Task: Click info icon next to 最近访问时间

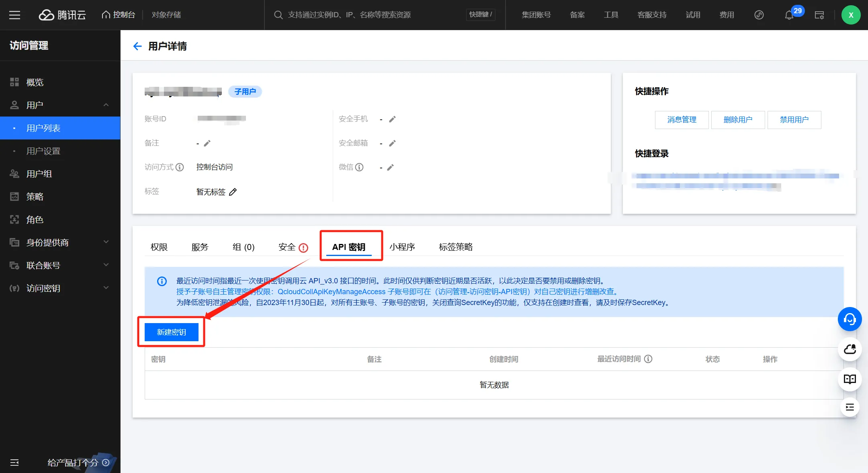Action: tap(648, 359)
